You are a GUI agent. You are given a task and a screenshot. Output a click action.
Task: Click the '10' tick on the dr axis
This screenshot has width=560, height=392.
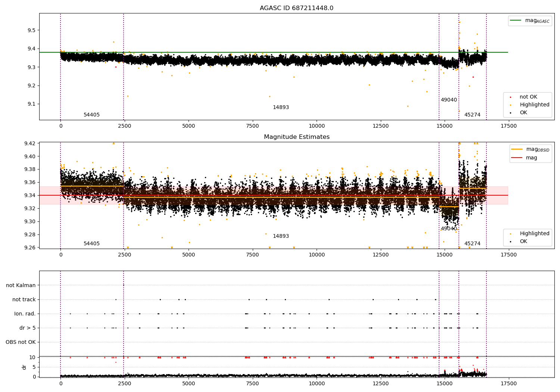(32, 358)
